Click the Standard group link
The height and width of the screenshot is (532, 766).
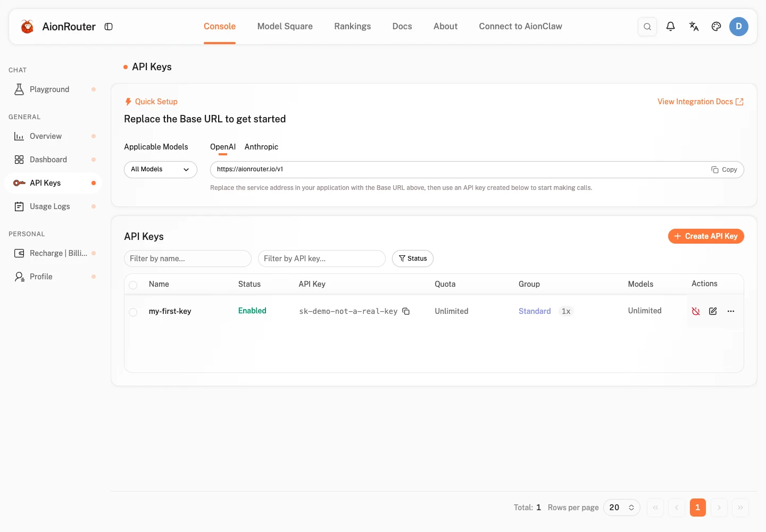click(535, 311)
